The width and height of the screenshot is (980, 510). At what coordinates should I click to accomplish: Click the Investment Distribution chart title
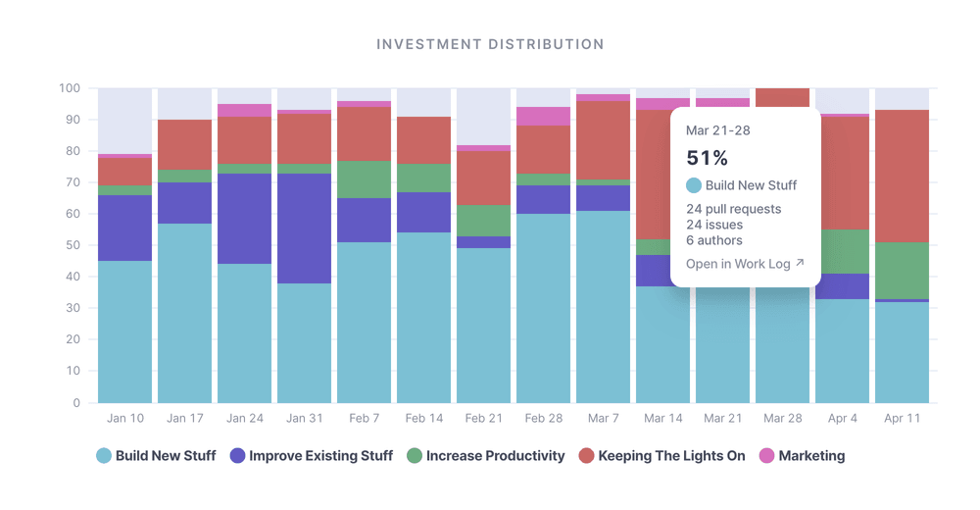(490, 44)
